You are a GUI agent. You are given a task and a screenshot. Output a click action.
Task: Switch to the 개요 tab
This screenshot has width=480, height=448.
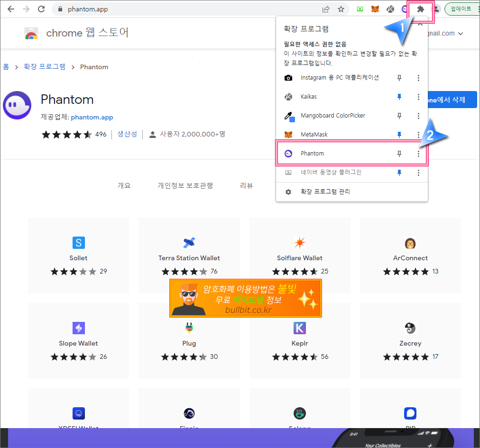tap(124, 185)
